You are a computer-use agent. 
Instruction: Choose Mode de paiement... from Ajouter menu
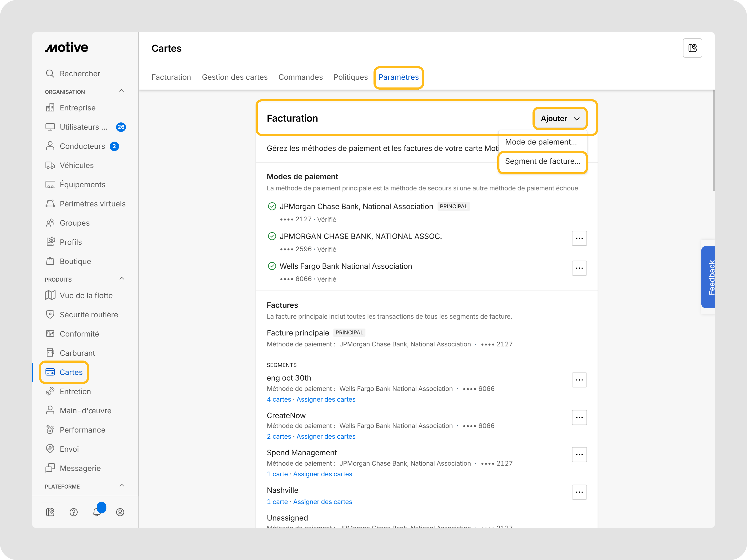[542, 142]
